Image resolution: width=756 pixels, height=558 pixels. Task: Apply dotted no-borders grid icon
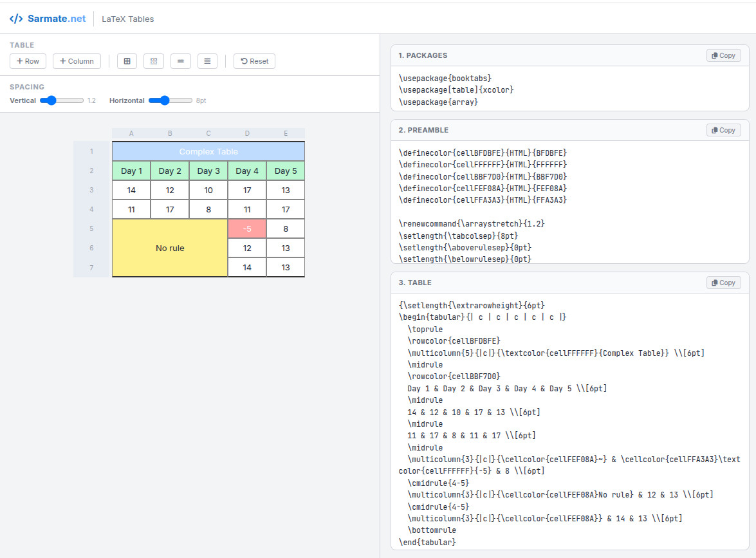coord(154,61)
